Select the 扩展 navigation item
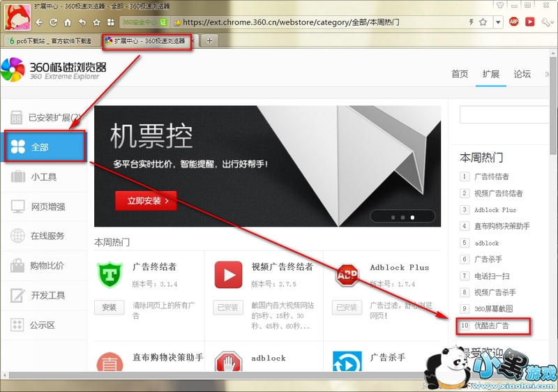Viewport: 558px width, 392px height. click(491, 74)
